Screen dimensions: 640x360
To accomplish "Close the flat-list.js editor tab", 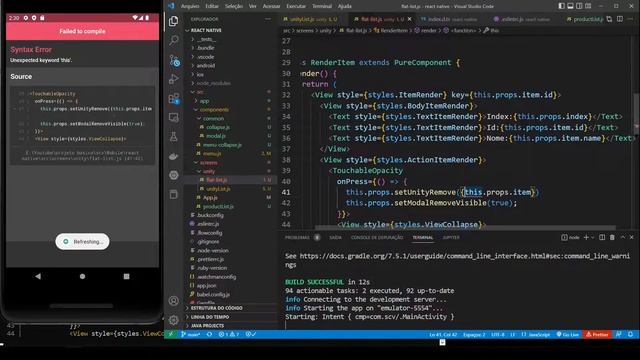I will [x=409, y=19].
